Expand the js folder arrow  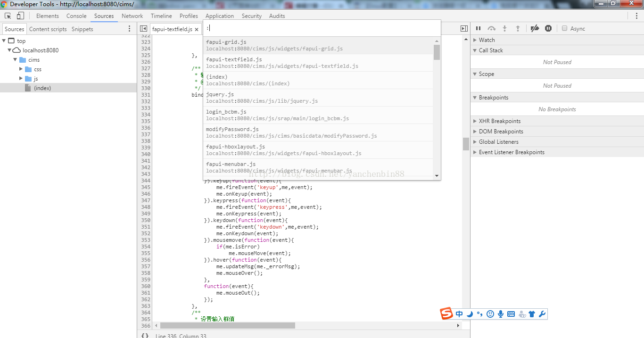click(21, 79)
